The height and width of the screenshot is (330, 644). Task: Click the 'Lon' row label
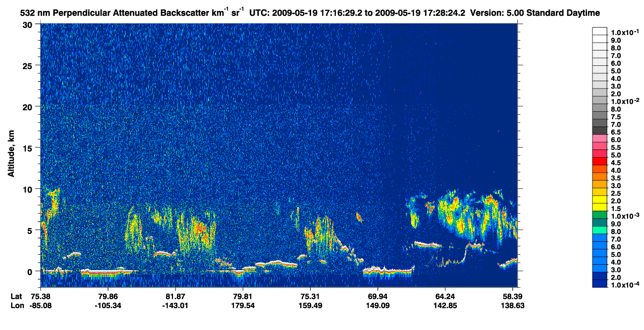click(17, 306)
